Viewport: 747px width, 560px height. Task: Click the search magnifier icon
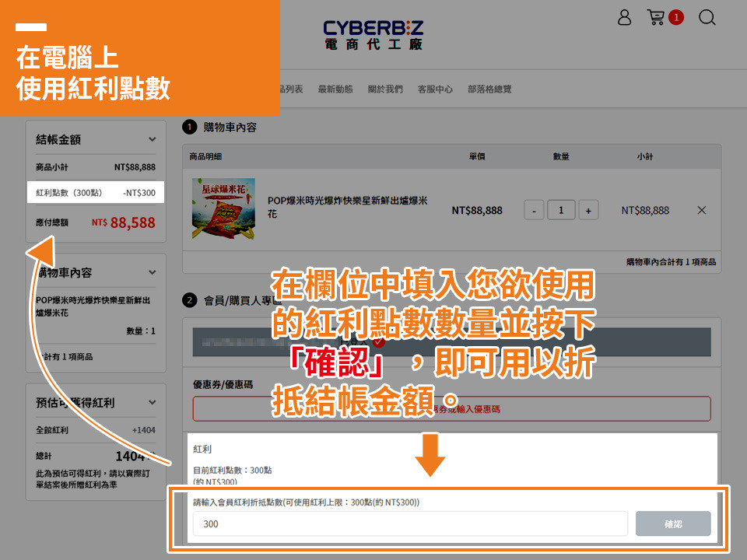(x=707, y=17)
